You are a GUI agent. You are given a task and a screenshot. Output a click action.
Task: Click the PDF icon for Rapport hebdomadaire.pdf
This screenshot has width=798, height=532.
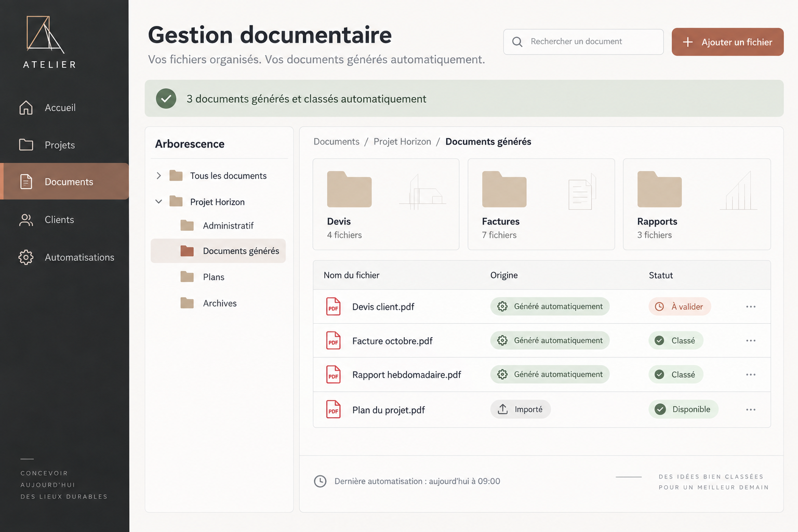click(x=334, y=375)
